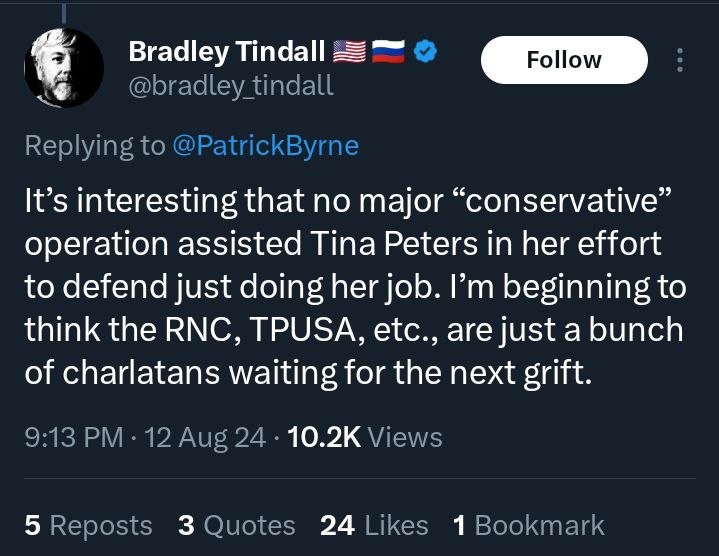Click the word "Views" beside 10.2K
The height and width of the screenshot is (556, 719).
pos(405,437)
